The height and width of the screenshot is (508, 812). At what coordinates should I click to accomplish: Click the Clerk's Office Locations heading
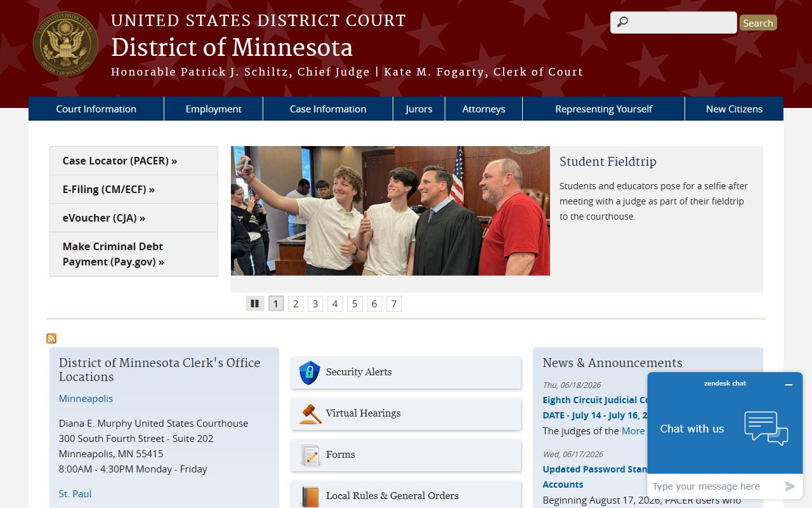pos(160,370)
